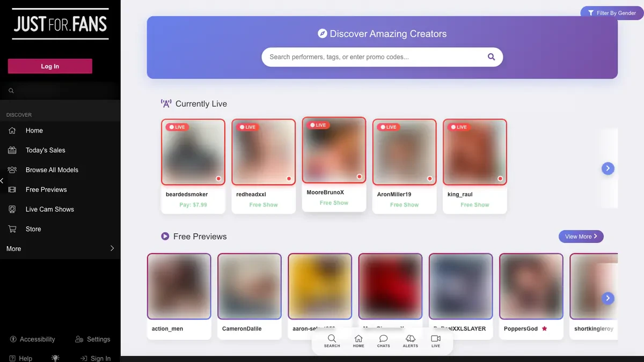Click Search icon in bottom bar
This screenshot has height=362, width=644.
coord(332,341)
